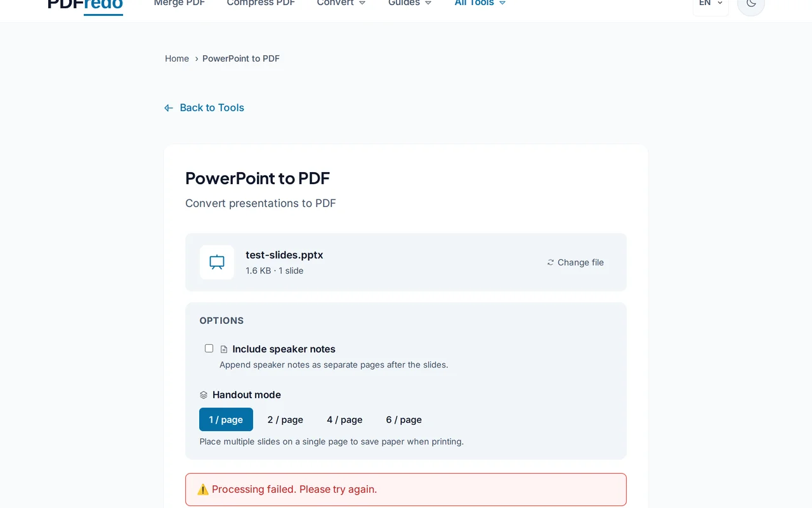Toggle dark mode with the moon icon
This screenshot has width=812, height=508.
pyautogui.click(x=750, y=3)
